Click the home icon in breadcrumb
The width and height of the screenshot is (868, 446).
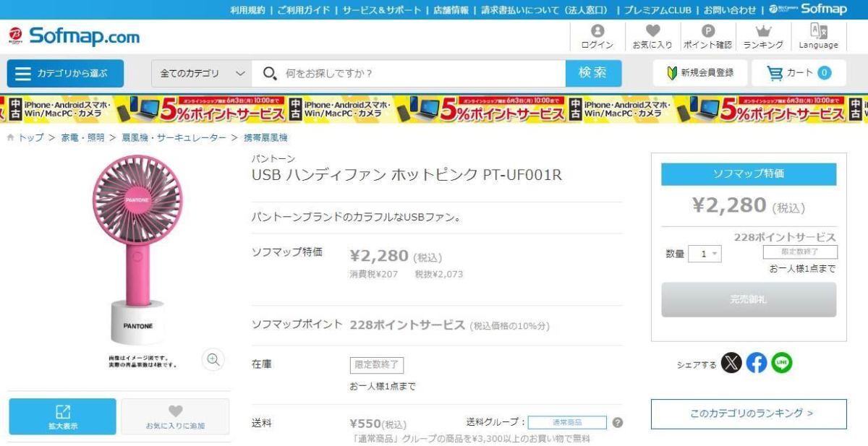9,137
